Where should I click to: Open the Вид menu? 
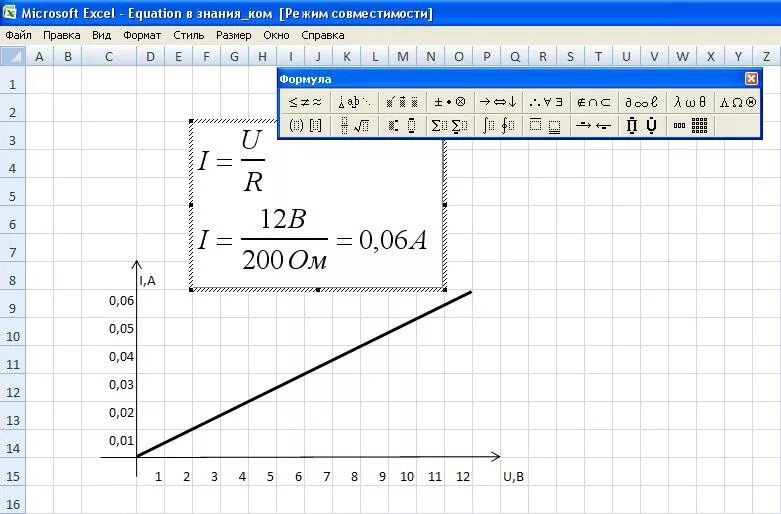point(102,35)
